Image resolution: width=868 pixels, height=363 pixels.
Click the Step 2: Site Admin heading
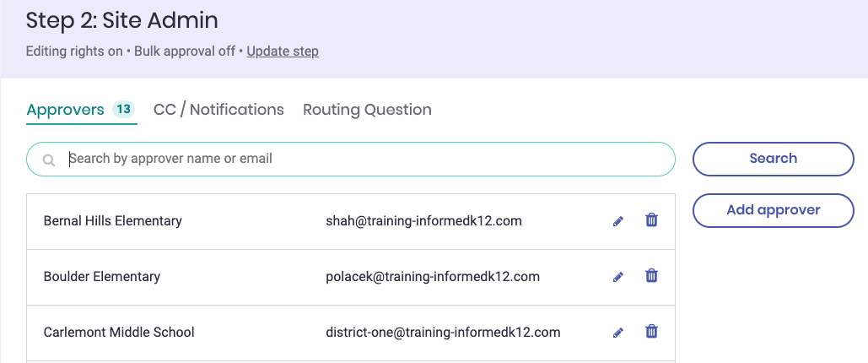(x=121, y=21)
